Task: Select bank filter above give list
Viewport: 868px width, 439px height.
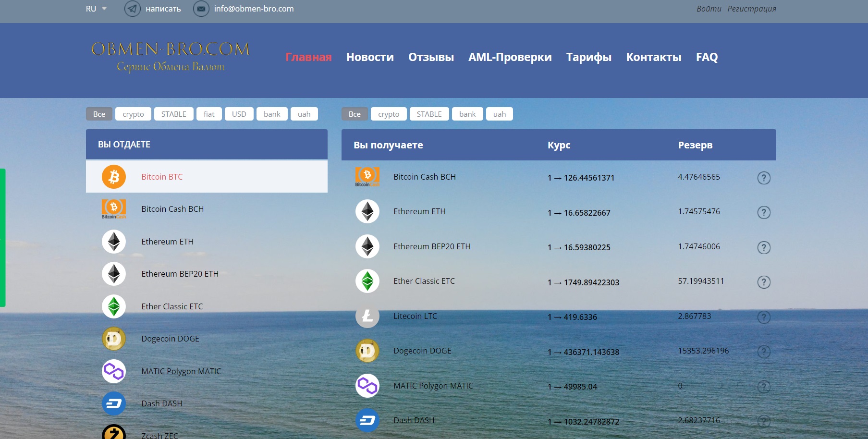Action: click(272, 114)
